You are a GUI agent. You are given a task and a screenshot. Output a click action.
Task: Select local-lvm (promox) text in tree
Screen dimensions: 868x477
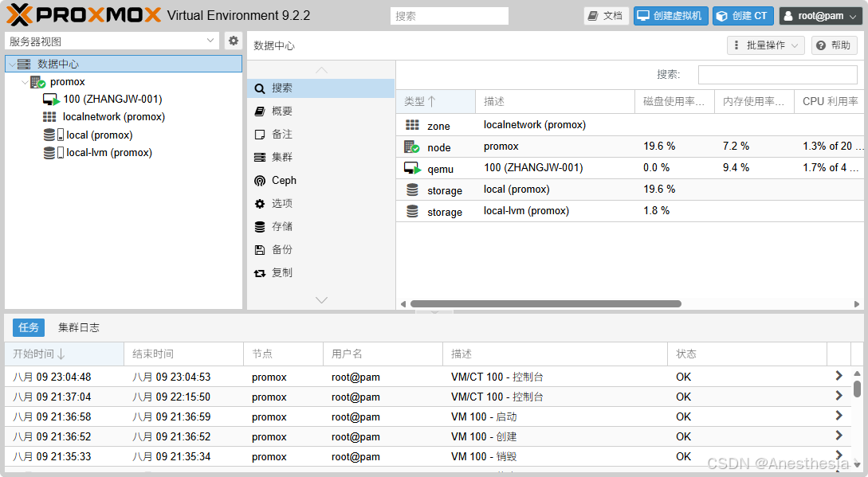[109, 153]
